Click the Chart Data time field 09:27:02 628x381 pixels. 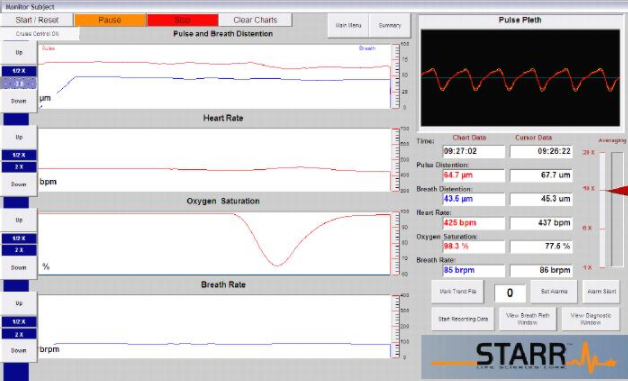click(x=474, y=151)
